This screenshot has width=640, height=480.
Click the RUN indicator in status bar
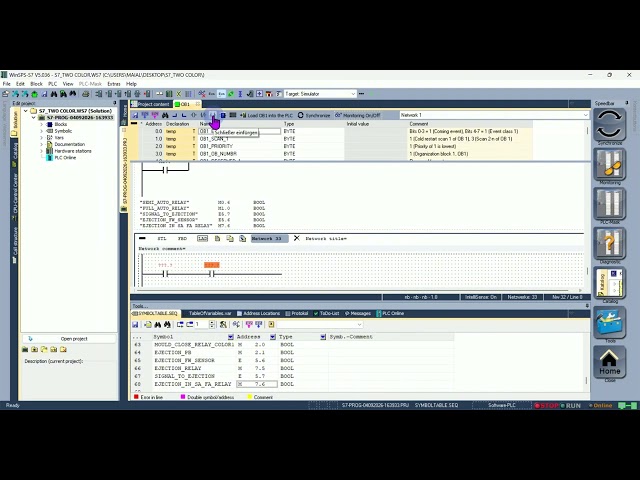point(571,406)
